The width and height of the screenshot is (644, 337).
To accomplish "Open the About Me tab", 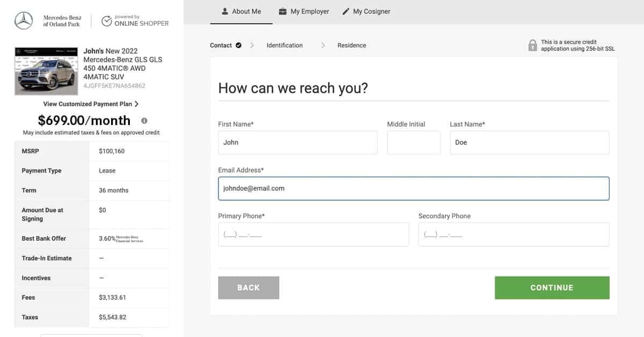I will pyautogui.click(x=241, y=11).
